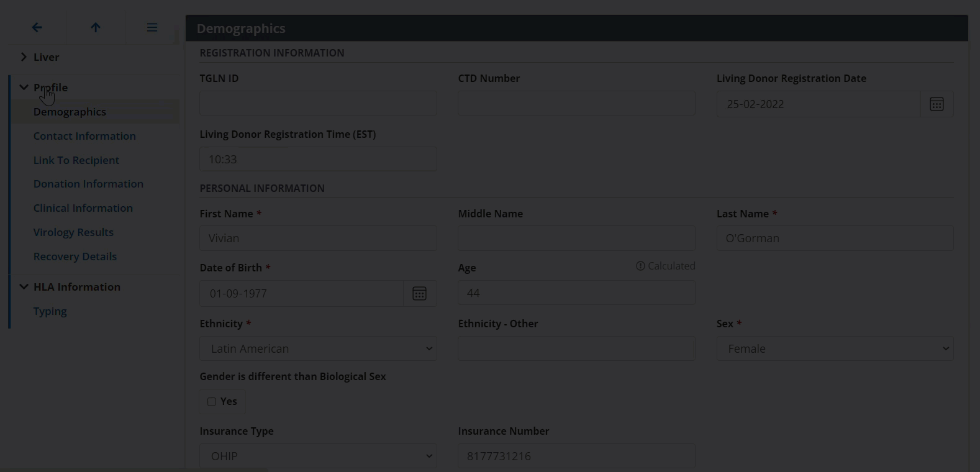Switch to the Demographics page
Image resolution: width=980 pixels, height=472 pixels.
tap(70, 111)
